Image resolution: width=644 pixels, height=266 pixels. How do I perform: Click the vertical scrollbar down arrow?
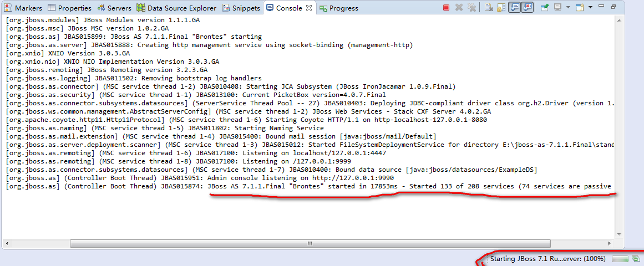click(x=620, y=233)
